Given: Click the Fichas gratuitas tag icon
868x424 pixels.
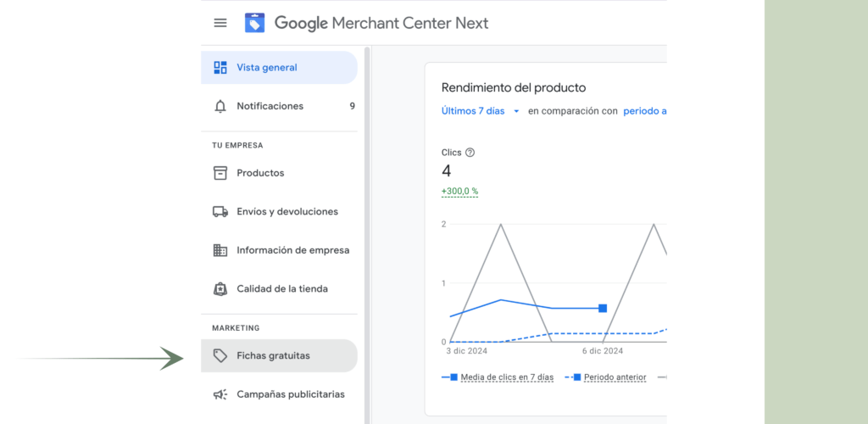Looking at the screenshot, I should tap(220, 356).
